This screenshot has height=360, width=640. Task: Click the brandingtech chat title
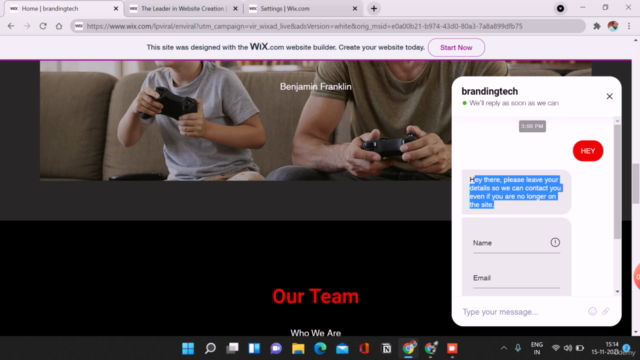[x=489, y=91]
